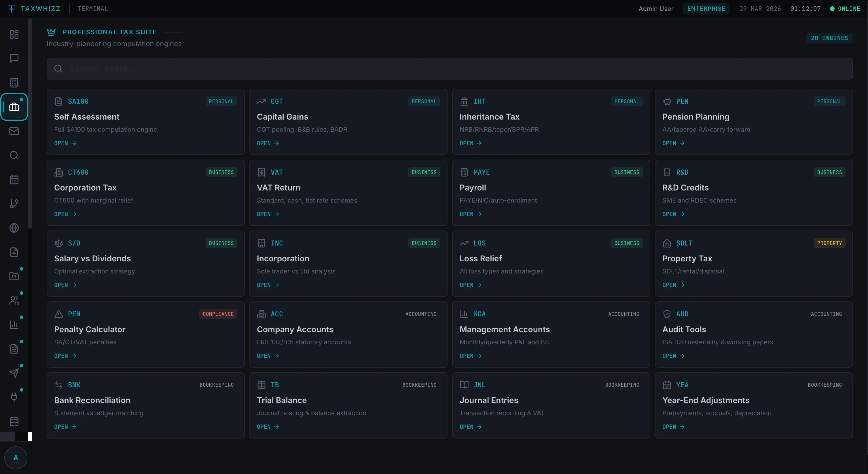Viewport: 868px width, 474px height.
Task: Focus the Search tools input field
Action: click(x=450, y=69)
